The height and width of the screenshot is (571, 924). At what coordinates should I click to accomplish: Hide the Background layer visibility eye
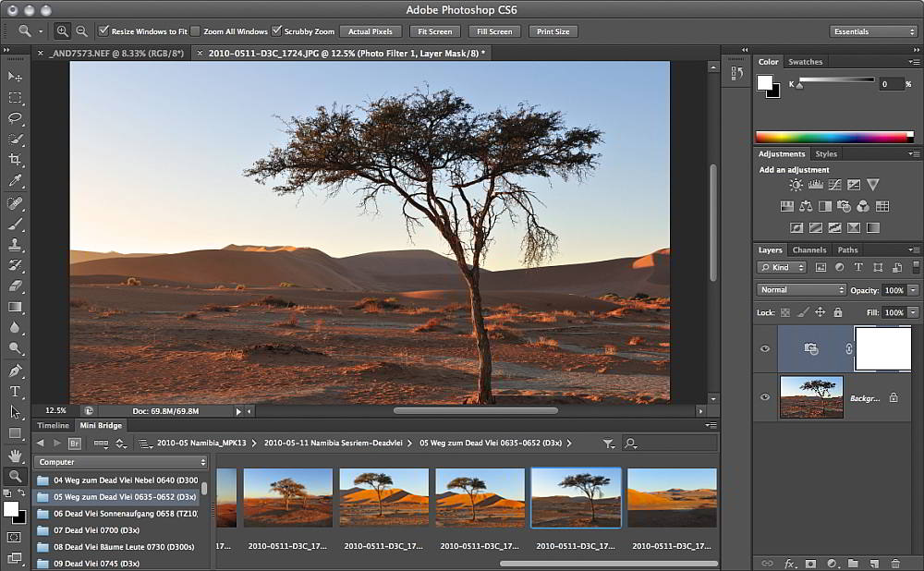tap(764, 397)
